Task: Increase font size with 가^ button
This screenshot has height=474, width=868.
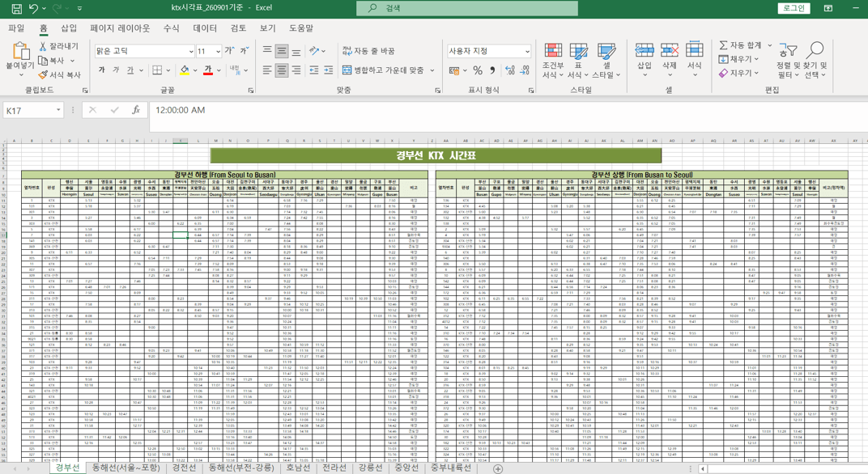Action: tap(229, 51)
